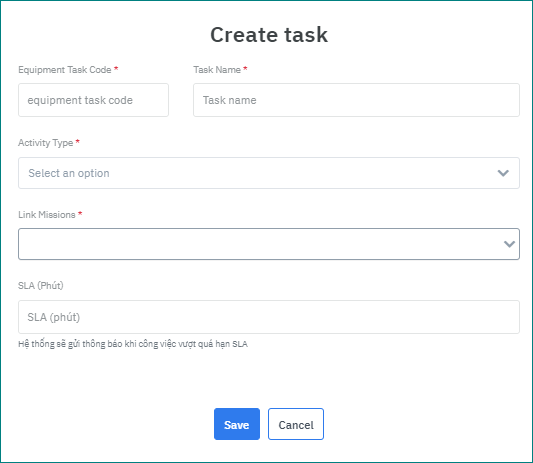Cancel the Create task dialog
Image resolution: width=533 pixels, height=463 pixels.
click(296, 424)
